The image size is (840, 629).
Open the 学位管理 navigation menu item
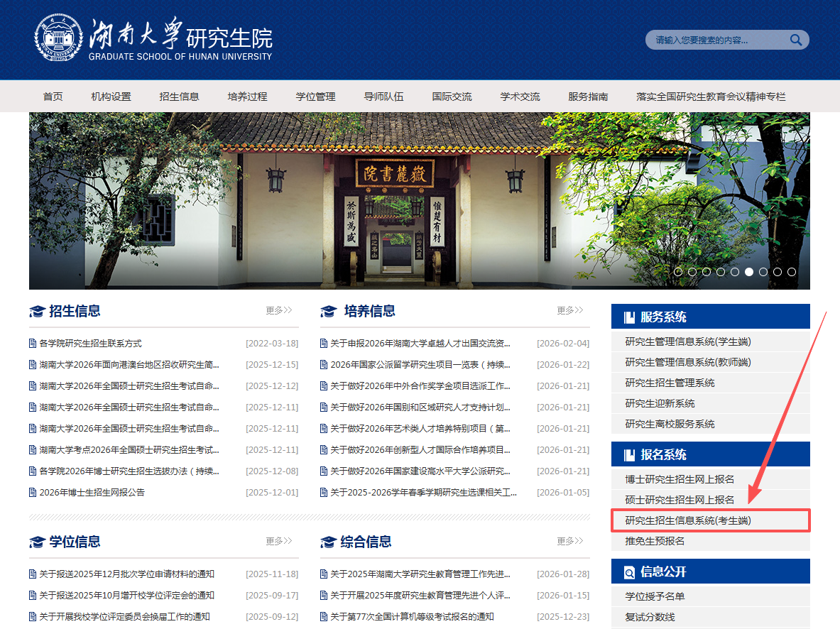[315, 97]
